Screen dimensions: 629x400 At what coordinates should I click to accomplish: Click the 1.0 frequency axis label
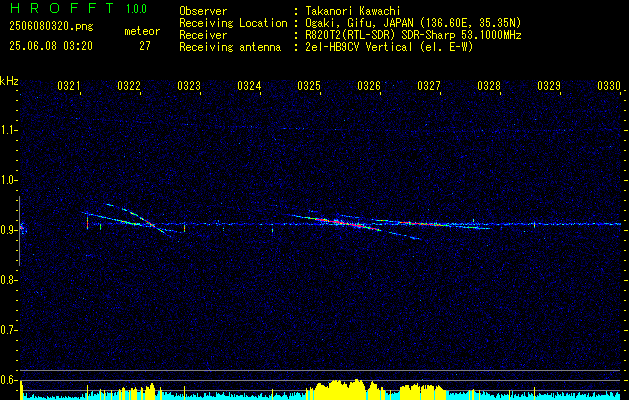coord(9,180)
